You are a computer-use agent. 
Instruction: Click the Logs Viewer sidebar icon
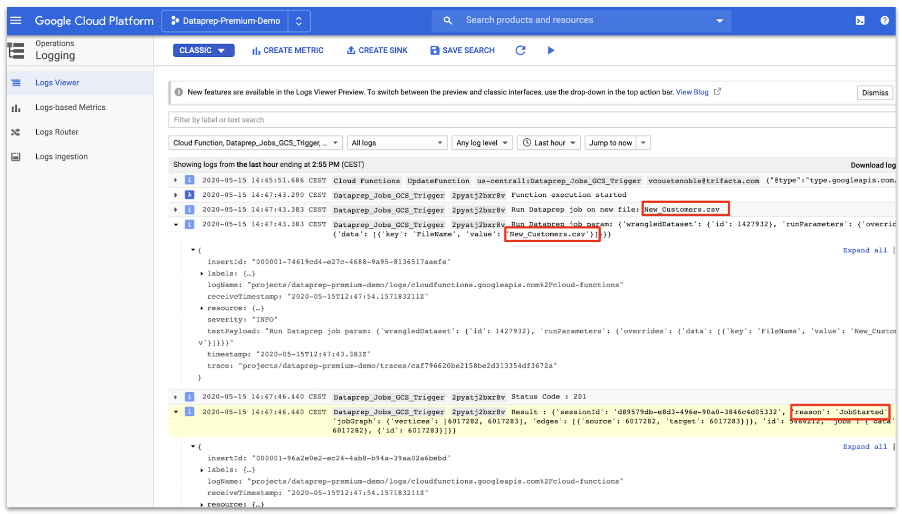pos(16,83)
